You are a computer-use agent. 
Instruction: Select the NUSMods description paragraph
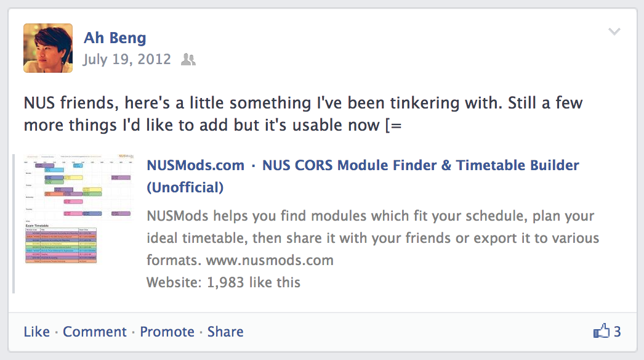click(372, 238)
